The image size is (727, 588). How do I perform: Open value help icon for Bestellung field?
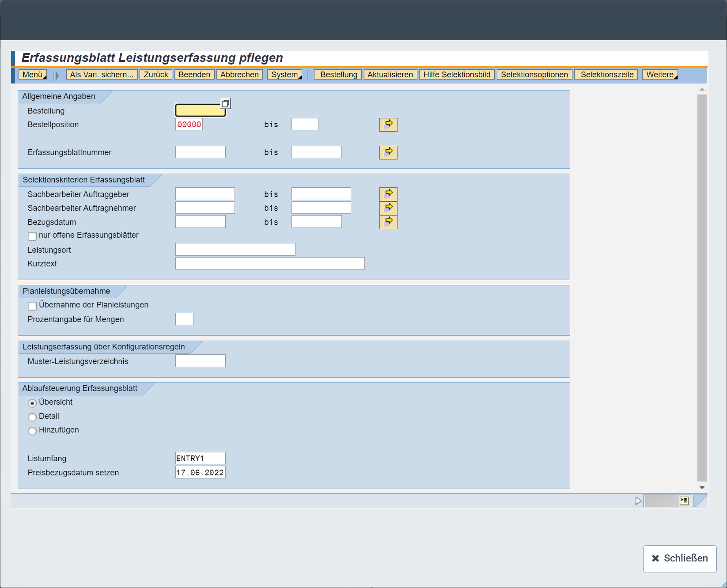225,104
